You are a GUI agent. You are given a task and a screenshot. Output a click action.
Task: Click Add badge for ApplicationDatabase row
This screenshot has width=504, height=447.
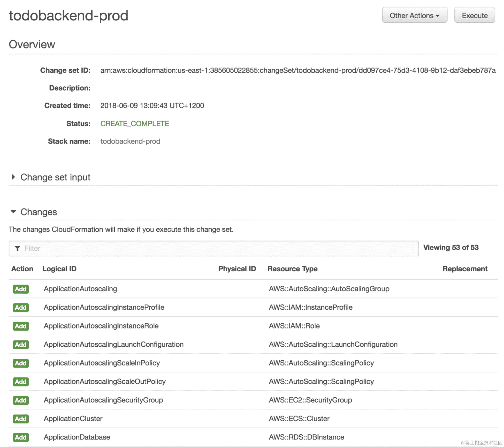click(21, 437)
